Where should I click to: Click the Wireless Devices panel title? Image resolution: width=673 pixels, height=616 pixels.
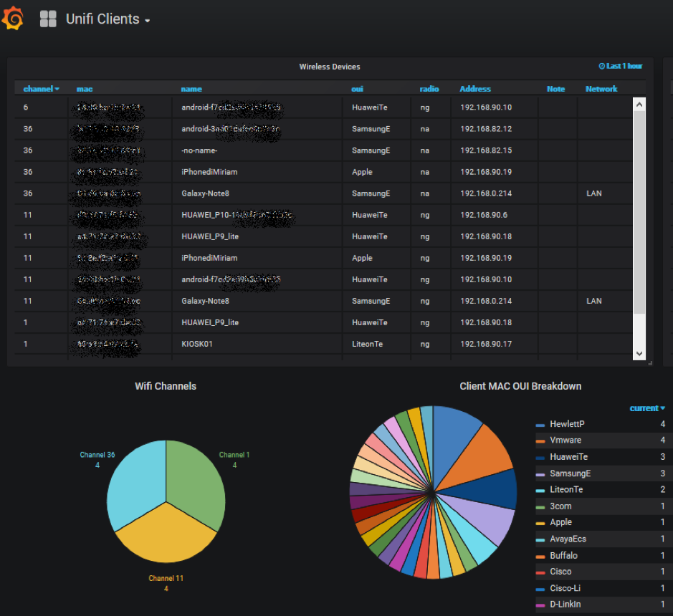pyautogui.click(x=330, y=67)
